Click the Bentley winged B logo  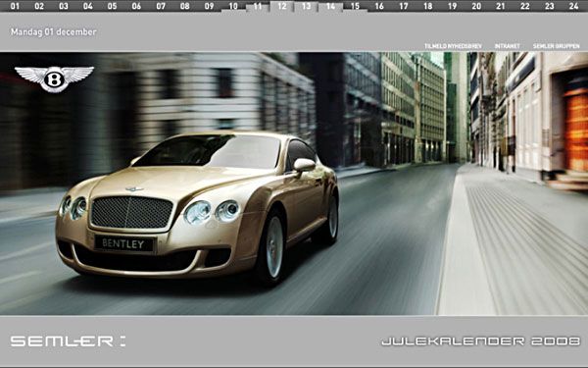[x=54, y=79]
